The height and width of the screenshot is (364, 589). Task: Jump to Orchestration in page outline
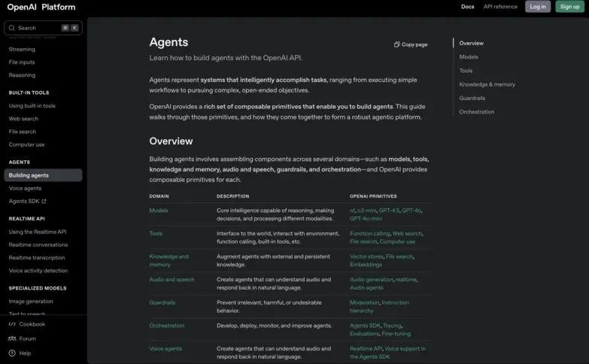476,112
